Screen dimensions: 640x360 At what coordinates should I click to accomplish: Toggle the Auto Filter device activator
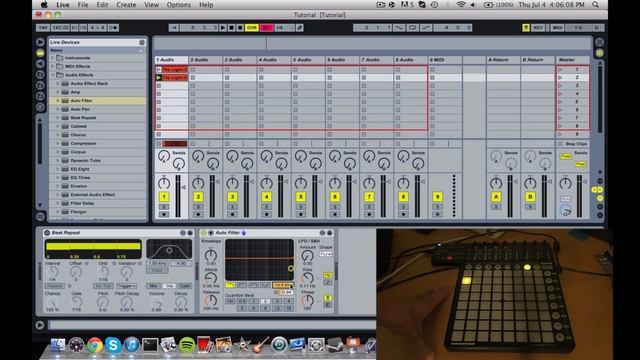pos(203,233)
